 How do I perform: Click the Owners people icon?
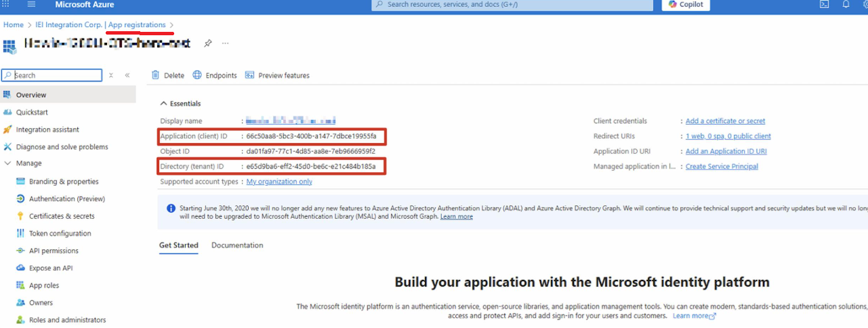click(x=21, y=303)
